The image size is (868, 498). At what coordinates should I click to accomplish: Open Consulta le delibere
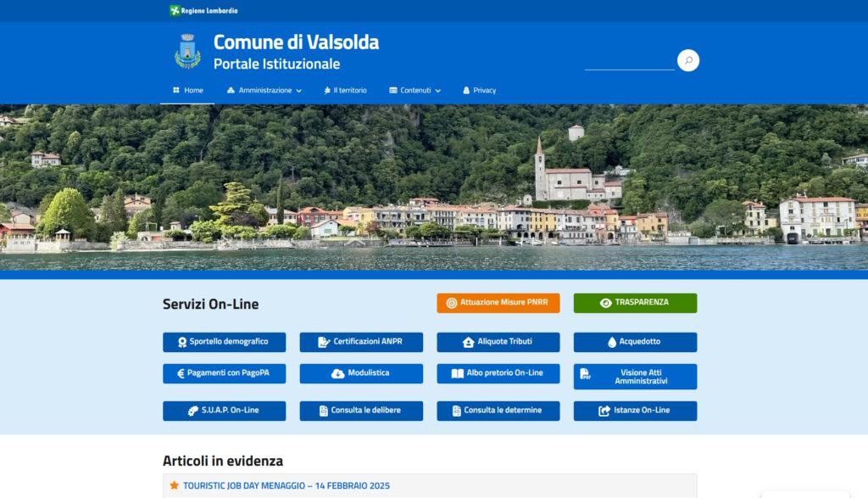pyautogui.click(x=361, y=411)
